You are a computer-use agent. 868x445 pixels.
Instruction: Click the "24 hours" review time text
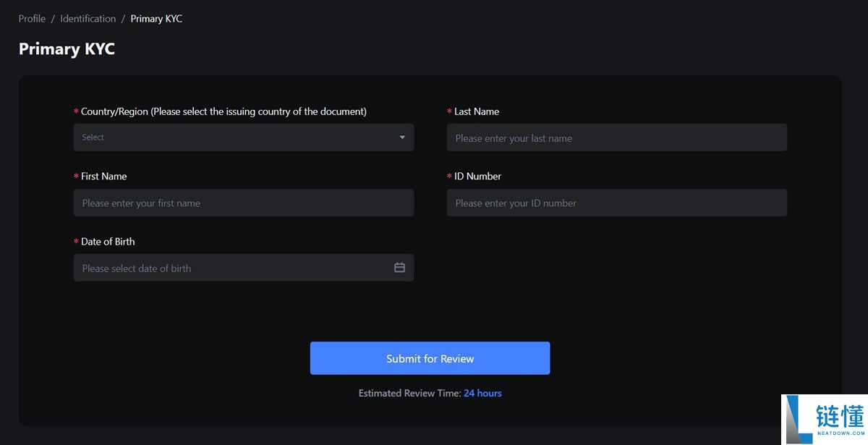click(x=482, y=393)
